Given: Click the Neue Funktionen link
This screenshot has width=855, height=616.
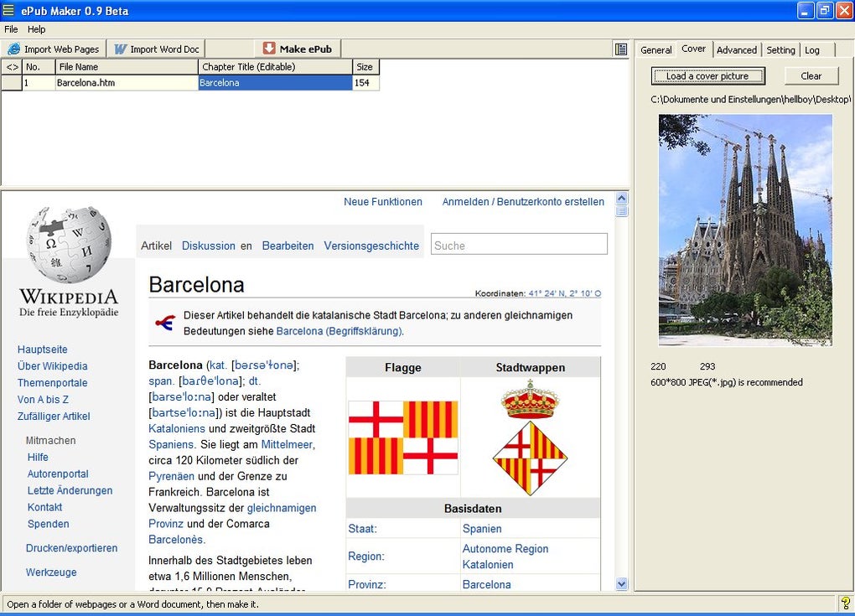Looking at the screenshot, I should point(383,202).
